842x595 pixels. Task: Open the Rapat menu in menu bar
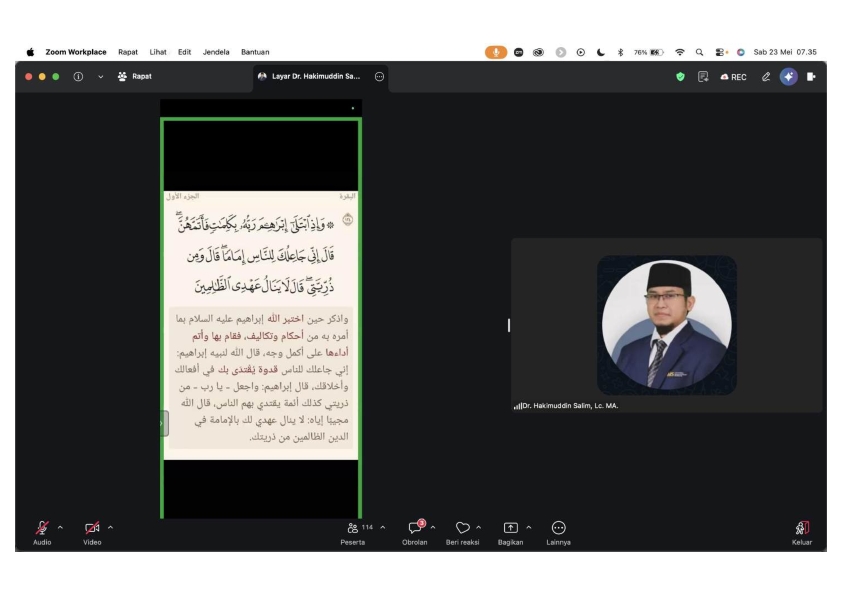pyautogui.click(x=128, y=52)
